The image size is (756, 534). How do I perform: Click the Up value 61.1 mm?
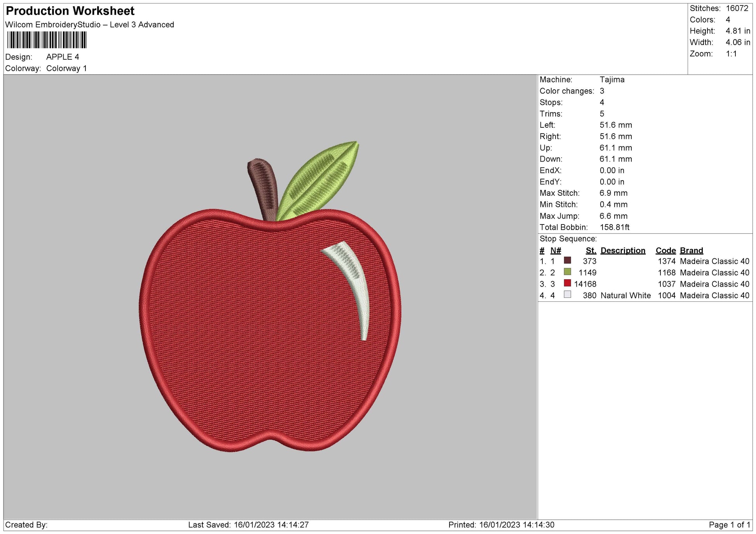(x=616, y=148)
